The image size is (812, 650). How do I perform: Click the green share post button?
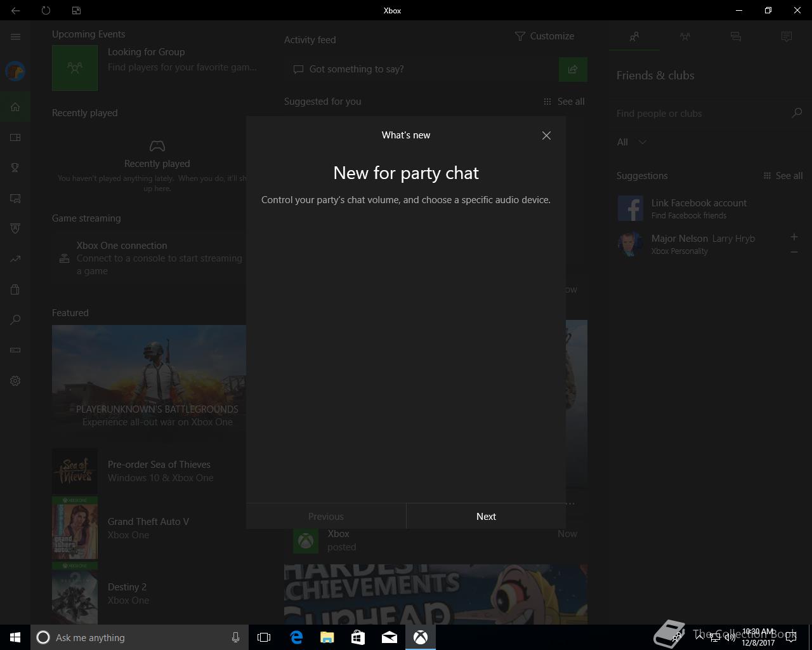[x=573, y=69]
